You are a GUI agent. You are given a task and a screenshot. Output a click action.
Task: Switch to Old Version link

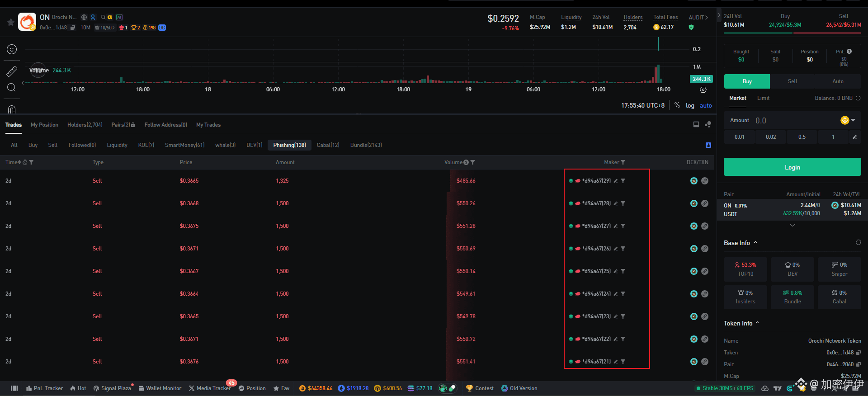tap(519, 388)
